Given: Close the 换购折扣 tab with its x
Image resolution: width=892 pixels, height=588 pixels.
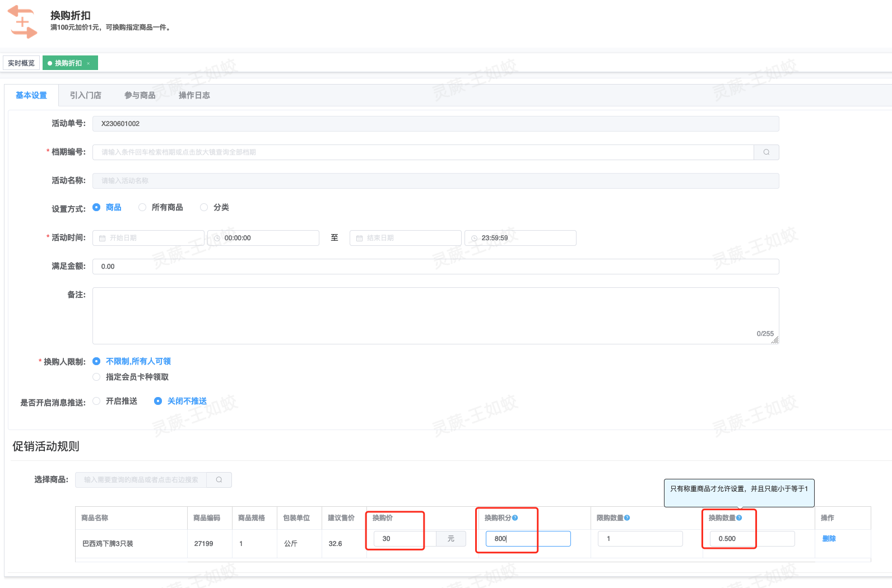Looking at the screenshot, I should (89, 63).
